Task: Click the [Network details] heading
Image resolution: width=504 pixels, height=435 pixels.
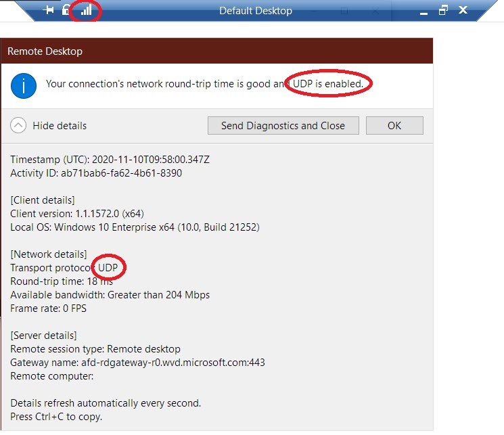Action: [49, 254]
